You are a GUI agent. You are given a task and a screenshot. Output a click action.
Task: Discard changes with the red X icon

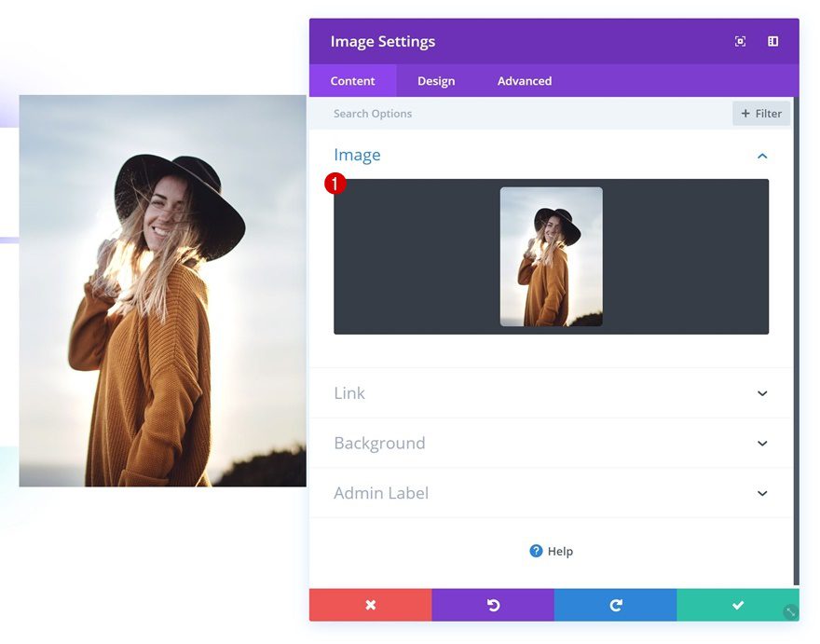369,605
